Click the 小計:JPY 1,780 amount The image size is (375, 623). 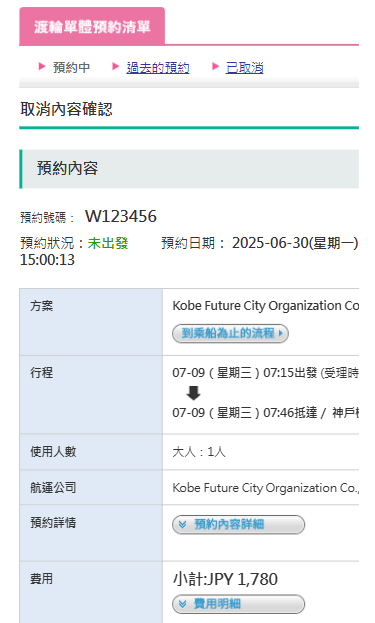point(225,579)
